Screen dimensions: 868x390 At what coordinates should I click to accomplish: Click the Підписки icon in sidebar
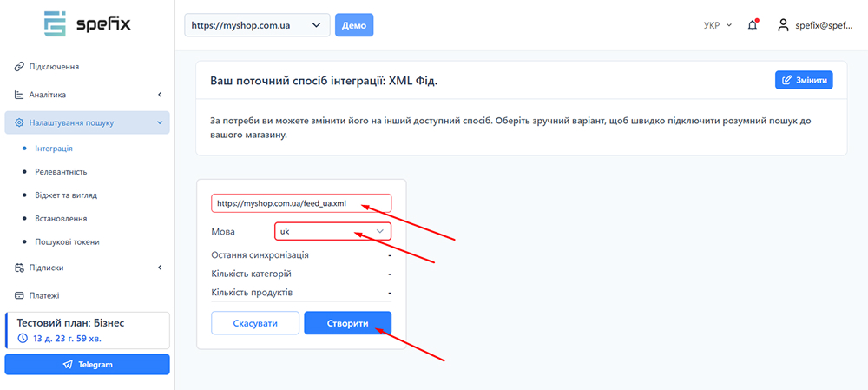19,268
